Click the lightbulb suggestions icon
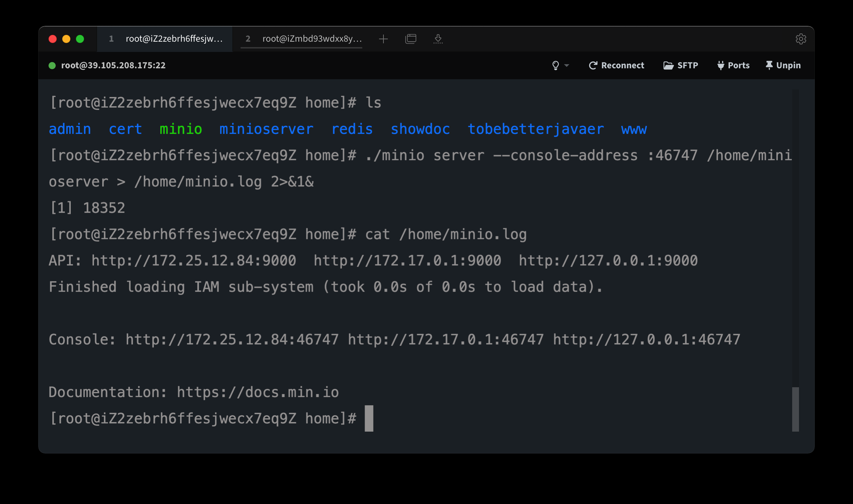 [x=556, y=65]
